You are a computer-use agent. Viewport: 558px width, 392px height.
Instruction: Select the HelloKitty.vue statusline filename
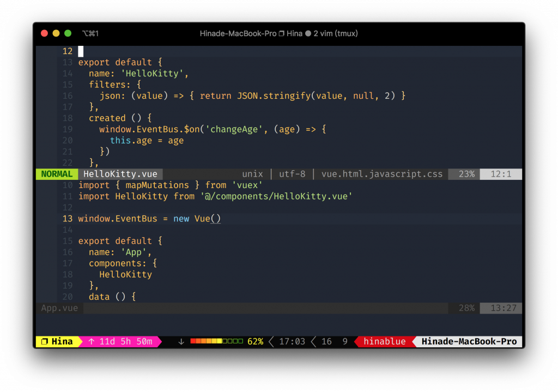click(x=120, y=174)
